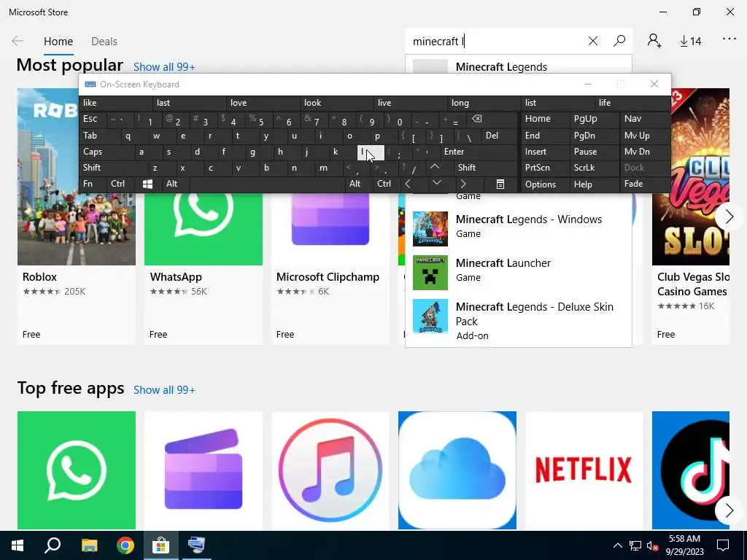Click the Enter key on On-Screen Keyboard
This screenshot has width=747, height=560.
tap(479, 152)
